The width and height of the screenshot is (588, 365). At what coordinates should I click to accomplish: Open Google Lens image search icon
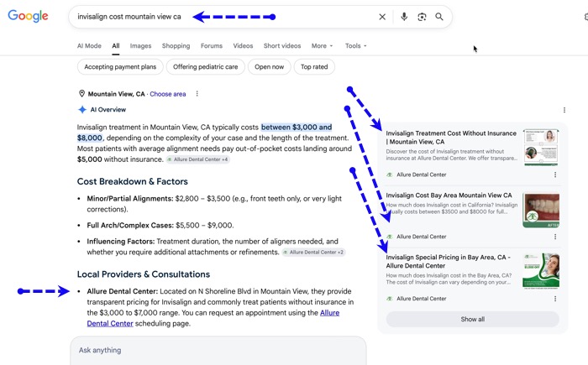click(x=422, y=17)
